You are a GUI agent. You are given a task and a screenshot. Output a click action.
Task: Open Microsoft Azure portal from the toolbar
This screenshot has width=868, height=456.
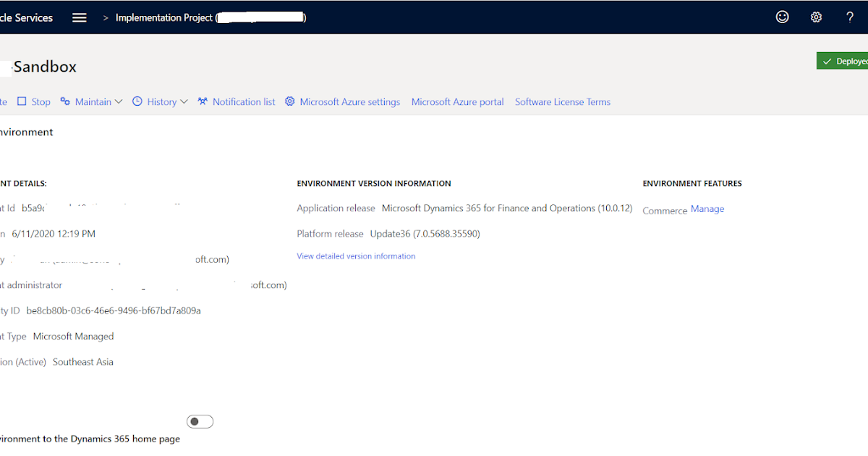(x=457, y=101)
